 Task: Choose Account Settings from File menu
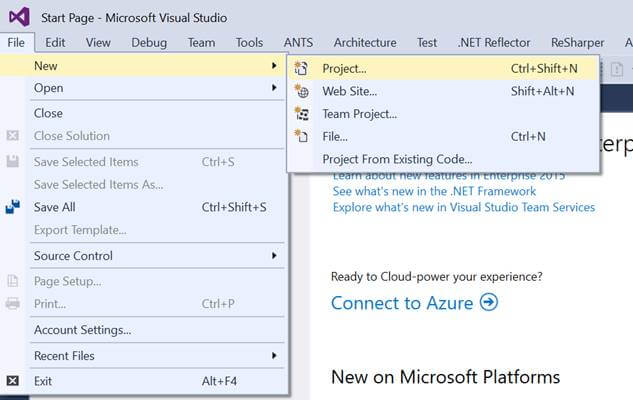pyautogui.click(x=82, y=330)
